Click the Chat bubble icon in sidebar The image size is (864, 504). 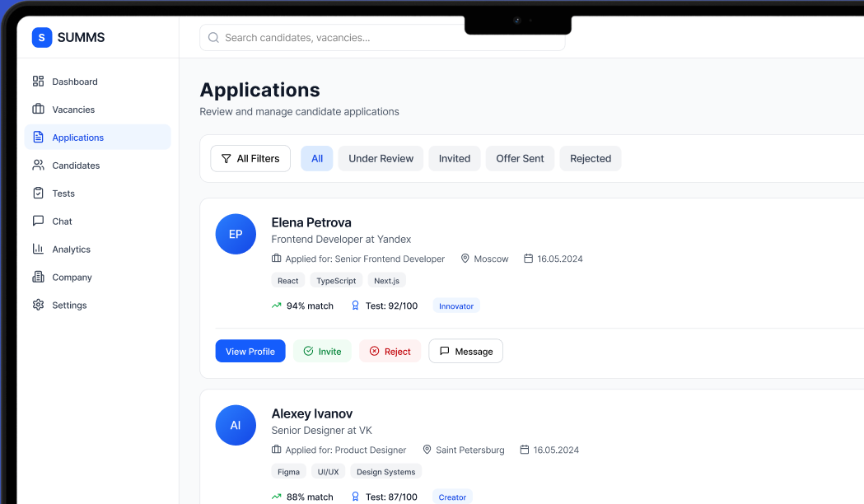coord(38,221)
